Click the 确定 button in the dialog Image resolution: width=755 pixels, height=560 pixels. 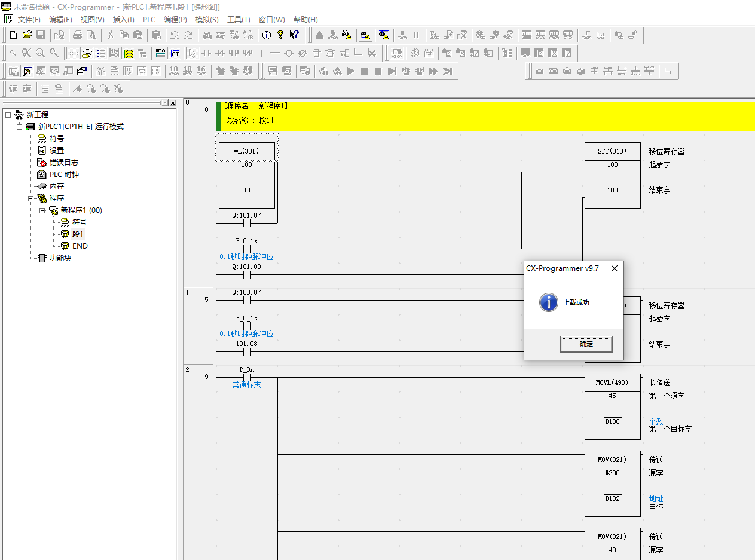[586, 344]
